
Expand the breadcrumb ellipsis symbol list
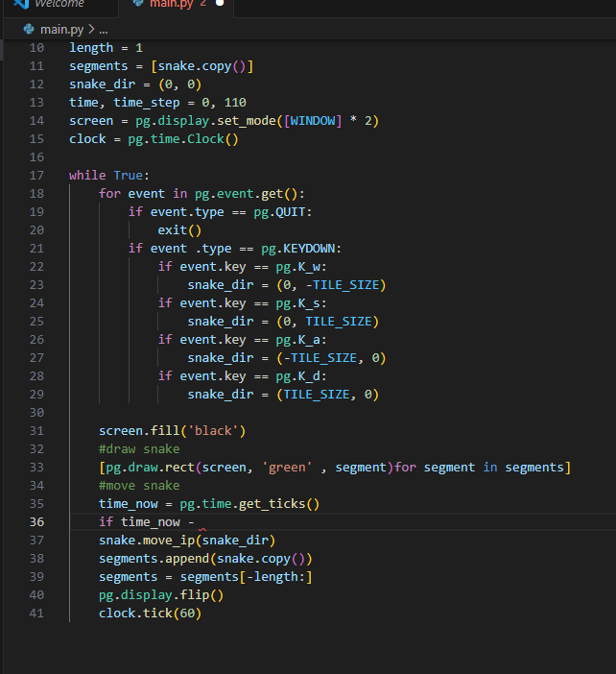point(104,29)
